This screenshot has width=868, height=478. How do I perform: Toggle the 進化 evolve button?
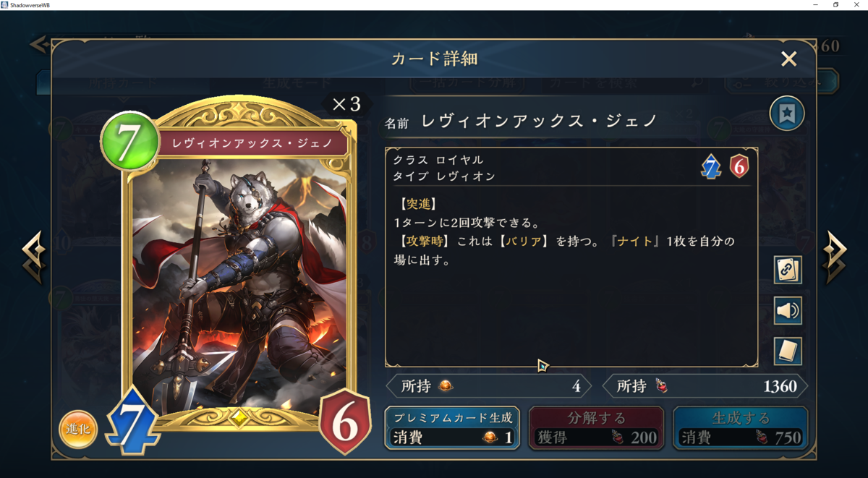77,428
